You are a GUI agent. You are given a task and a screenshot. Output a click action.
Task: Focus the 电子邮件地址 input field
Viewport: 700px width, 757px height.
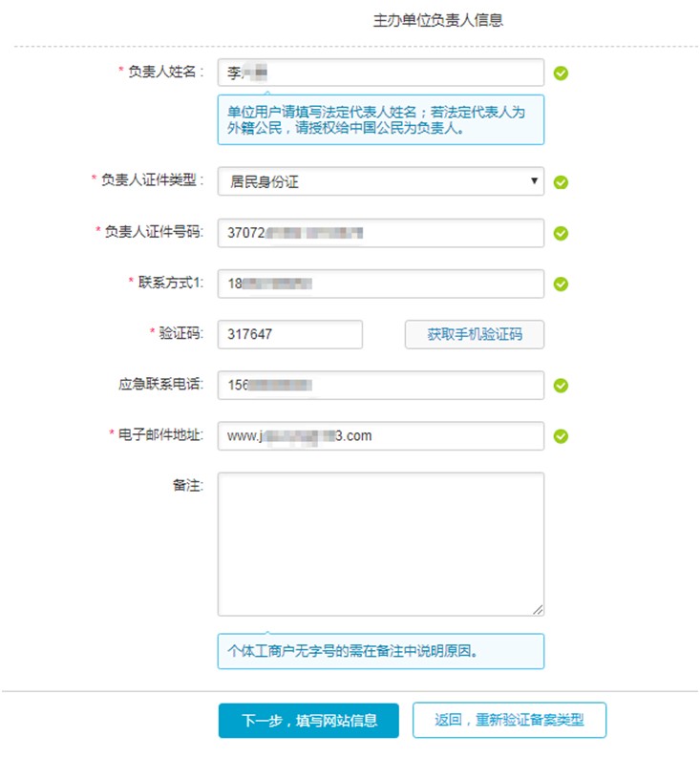coord(381,436)
